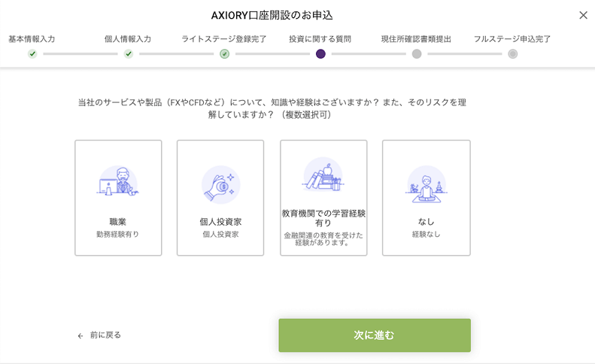595x364 pixels.
Task: Click the 個人情報入力 completed step checkmark
Action: tap(129, 54)
